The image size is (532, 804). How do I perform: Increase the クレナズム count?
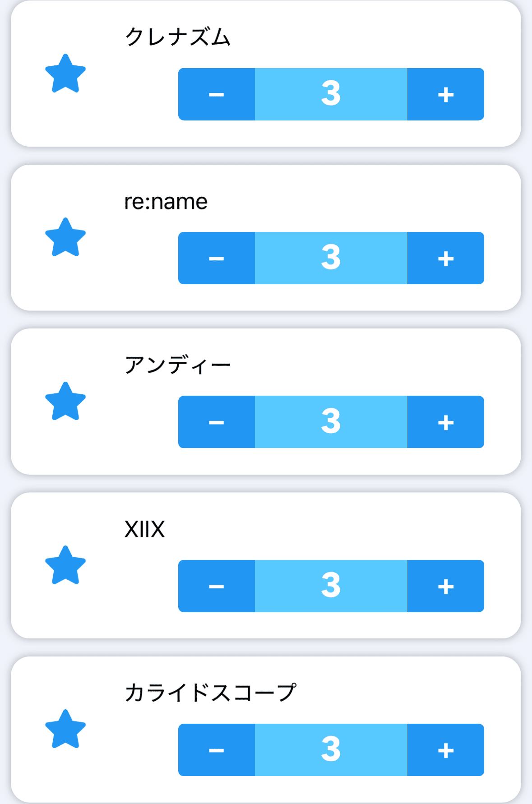point(445,94)
